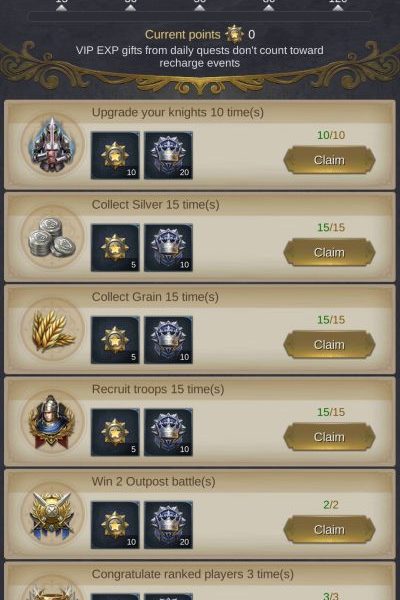Screen dimensions: 400x600
Task: Tap the points milestone progress bar
Action: [x=200, y=16]
